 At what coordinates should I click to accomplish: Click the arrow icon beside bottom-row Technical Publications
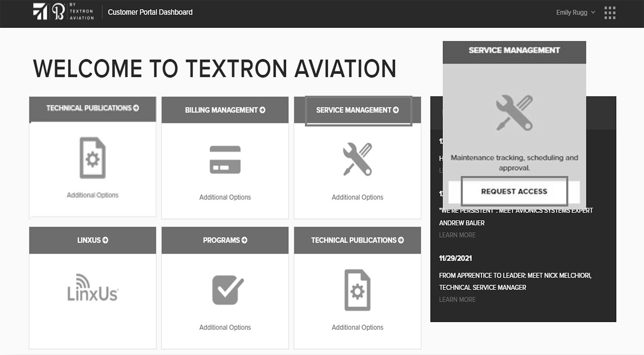401,240
